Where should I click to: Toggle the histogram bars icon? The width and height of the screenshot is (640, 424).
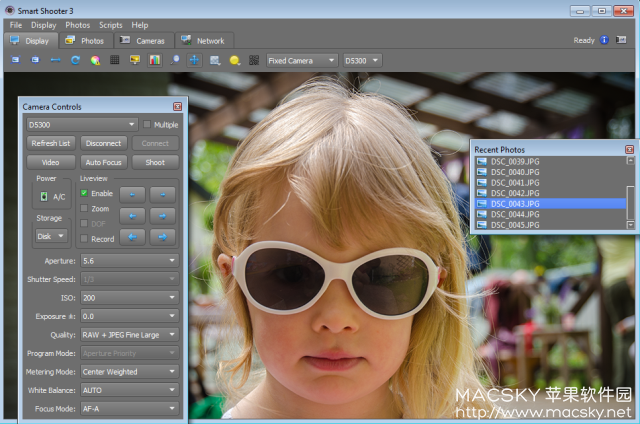click(155, 60)
